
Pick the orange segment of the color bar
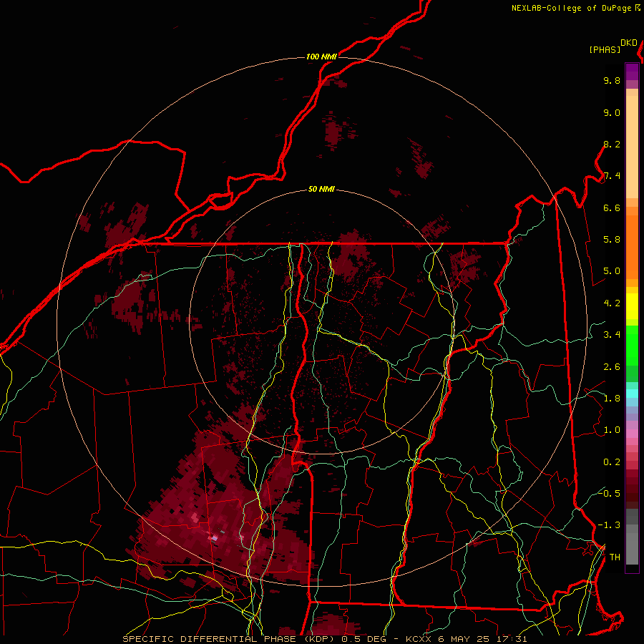632,246
